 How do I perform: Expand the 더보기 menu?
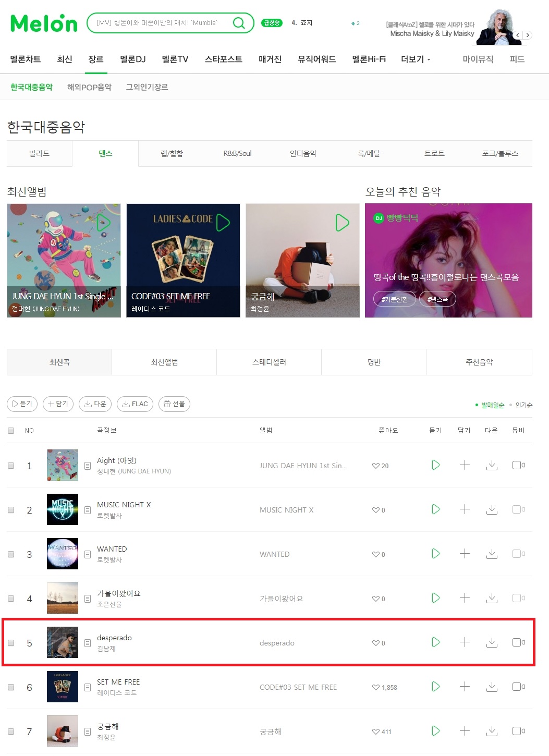(416, 59)
